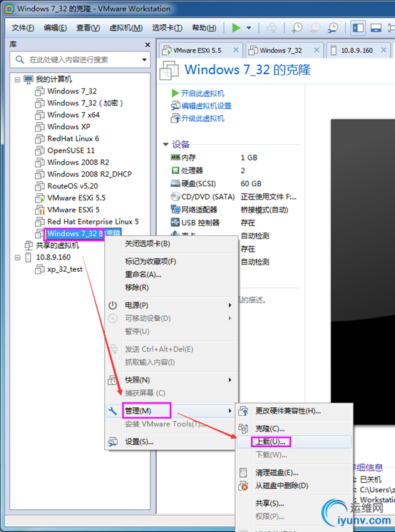The width and height of the screenshot is (395, 532).
Task: Open the 文件(F) menu
Action: pos(23,28)
